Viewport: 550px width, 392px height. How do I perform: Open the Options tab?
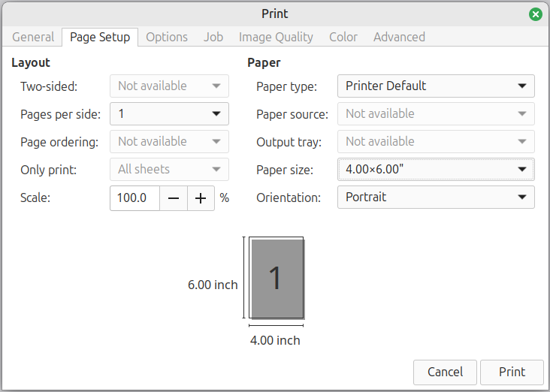(167, 37)
